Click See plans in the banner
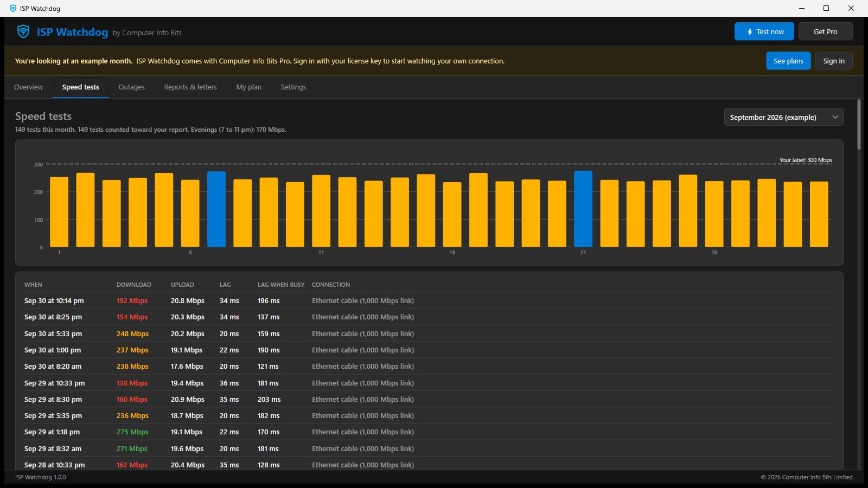The width and height of the screenshot is (868, 488). (x=788, y=61)
